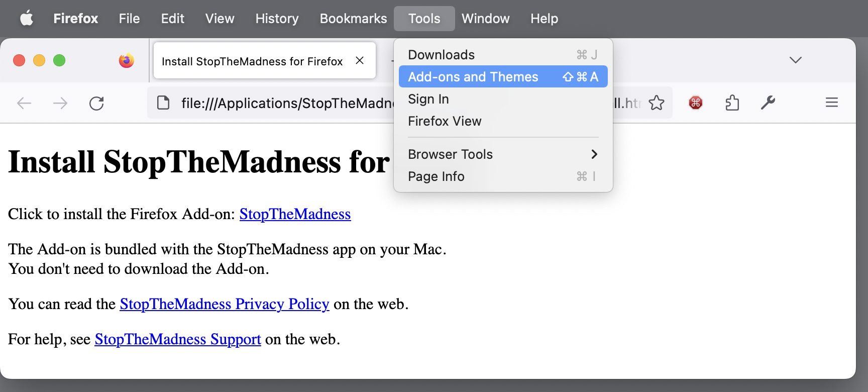
Task: Open the Apple menu
Action: click(27, 19)
